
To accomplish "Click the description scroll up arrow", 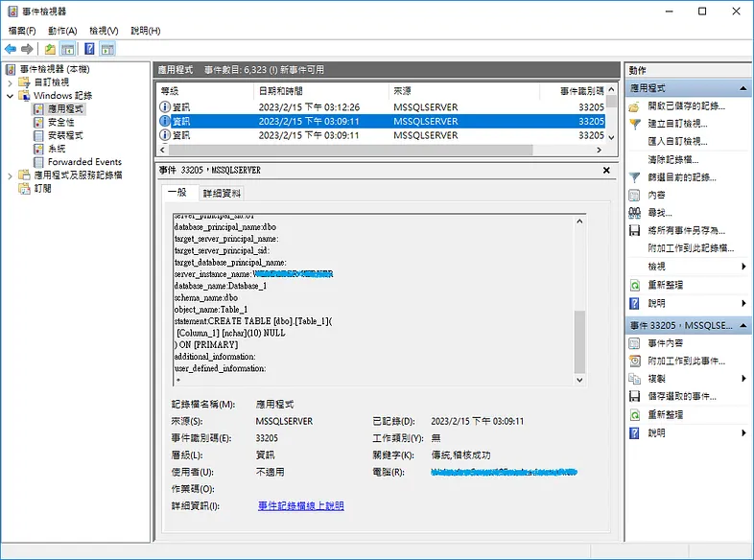I will [x=579, y=222].
